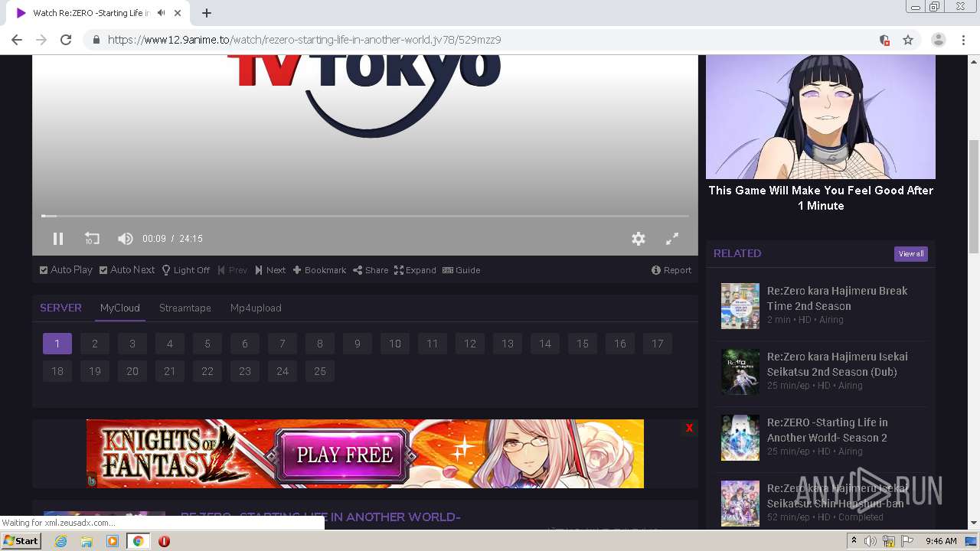
Task: Select episode 5
Action: 207,344
